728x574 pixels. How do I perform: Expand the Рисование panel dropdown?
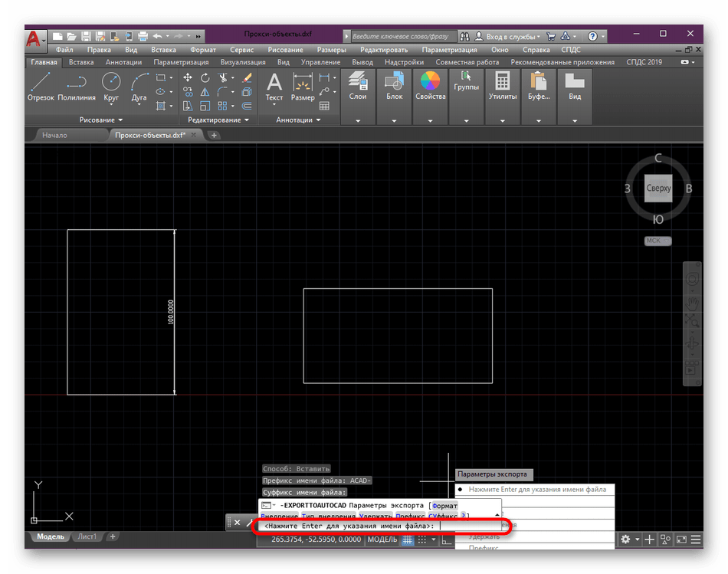pos(100,120)
